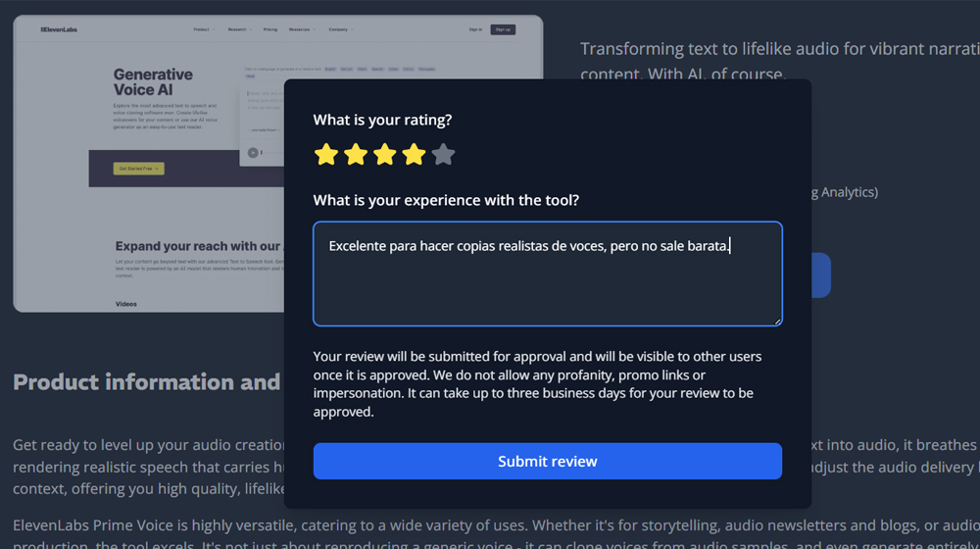Viewport: 980px width, 549px height.
Task: Open Product menu in the ElevenLabs thumbnail
Action: 203,29
